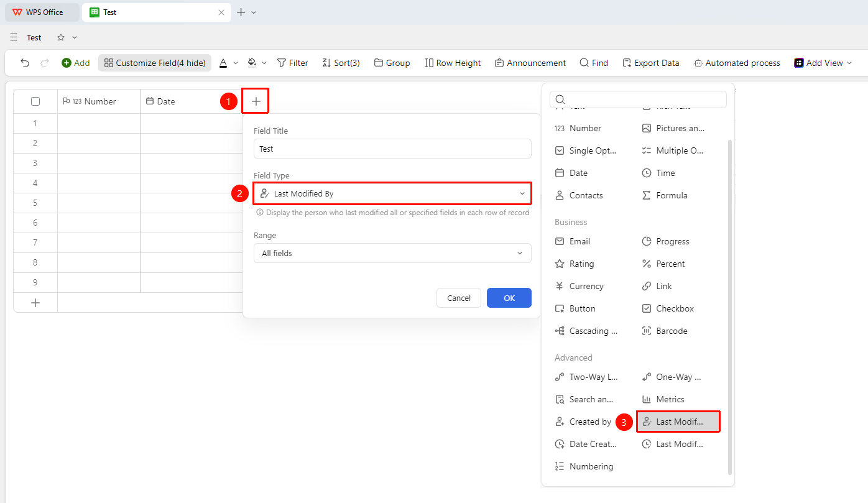The width and height of the screenshot is (868, 503).
Task: Open the Find tool
Action: [594, 63]
